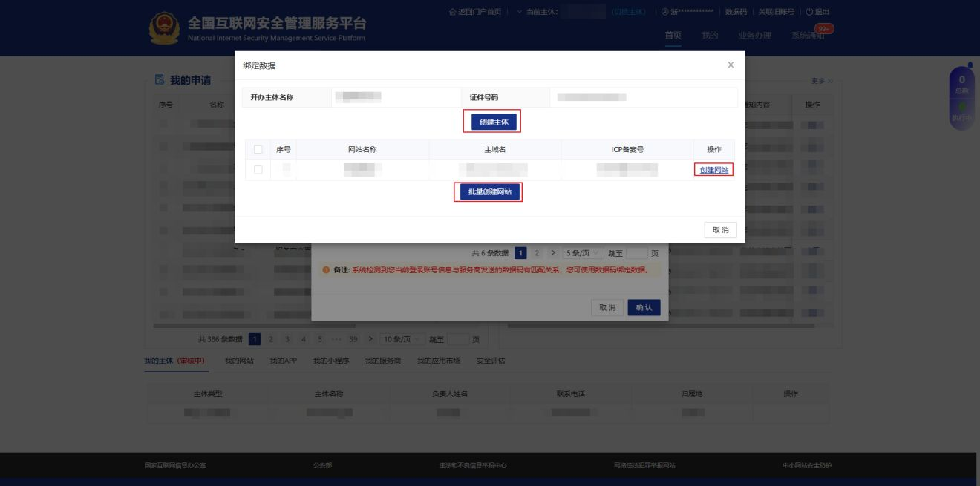Click next page arrow in 6-record pagination

tap(552, 253)
